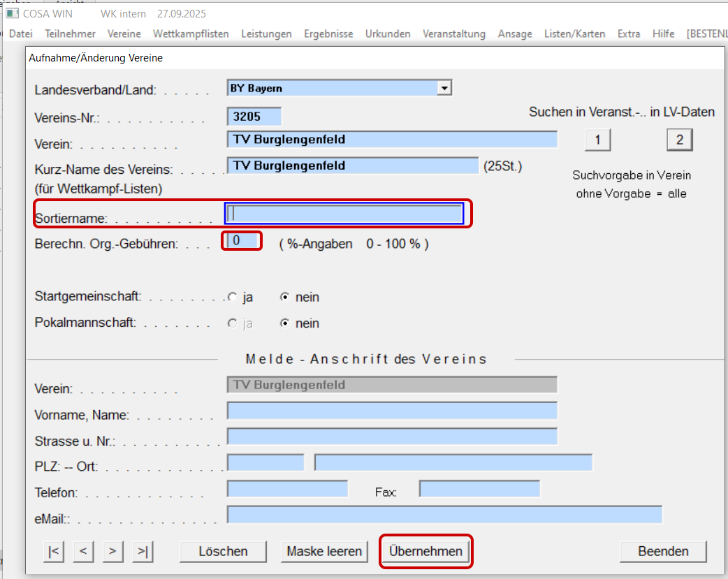The width and height of the screenshot is (728, 579).
Task: Open the Landesverband/Land dropdown
Action: [x=443, y=88]
